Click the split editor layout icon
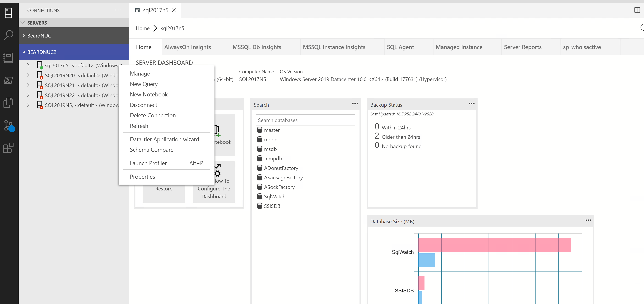 point(637,10)
